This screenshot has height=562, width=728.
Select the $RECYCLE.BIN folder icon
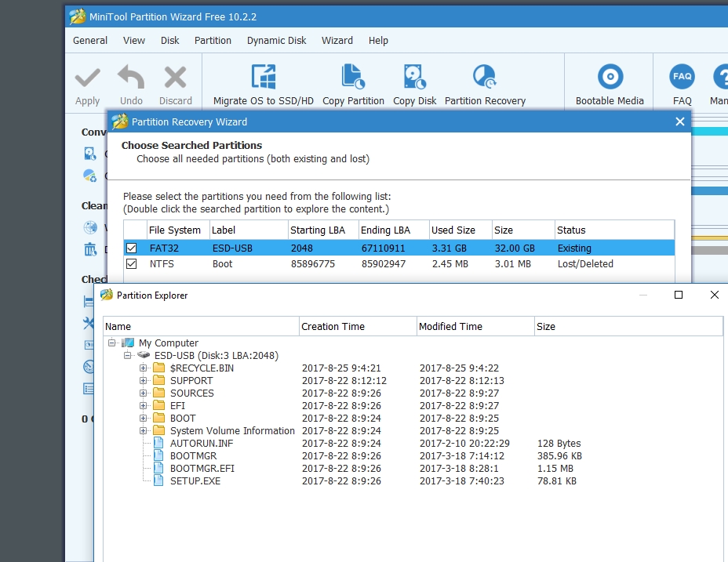(159, 368)
